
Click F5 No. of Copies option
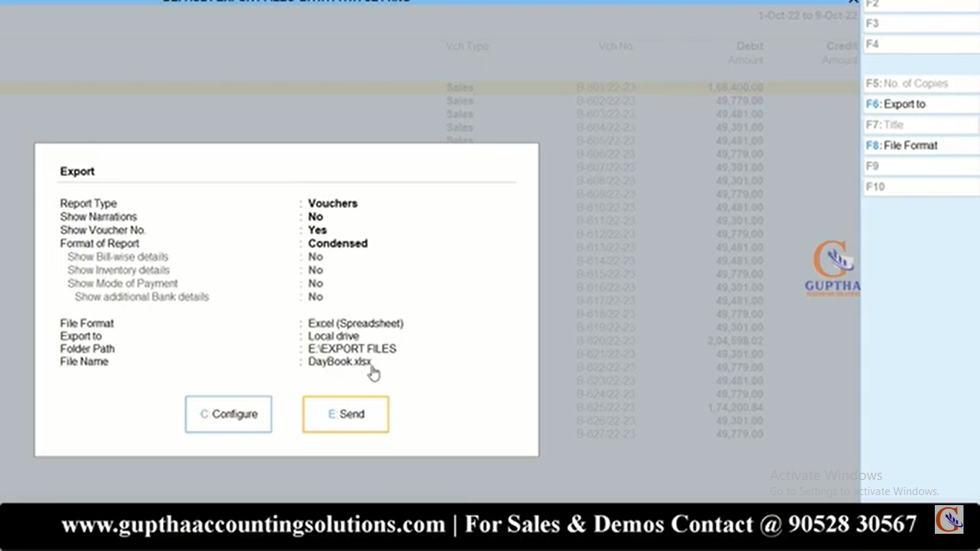(921, 83)
